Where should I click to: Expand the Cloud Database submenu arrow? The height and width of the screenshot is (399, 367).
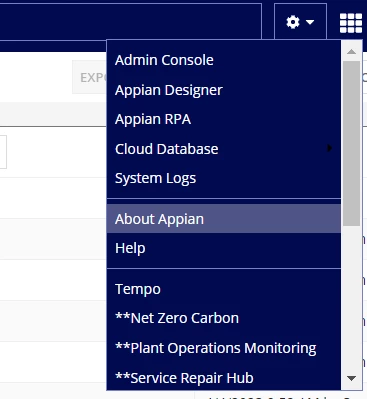(329, 148)
